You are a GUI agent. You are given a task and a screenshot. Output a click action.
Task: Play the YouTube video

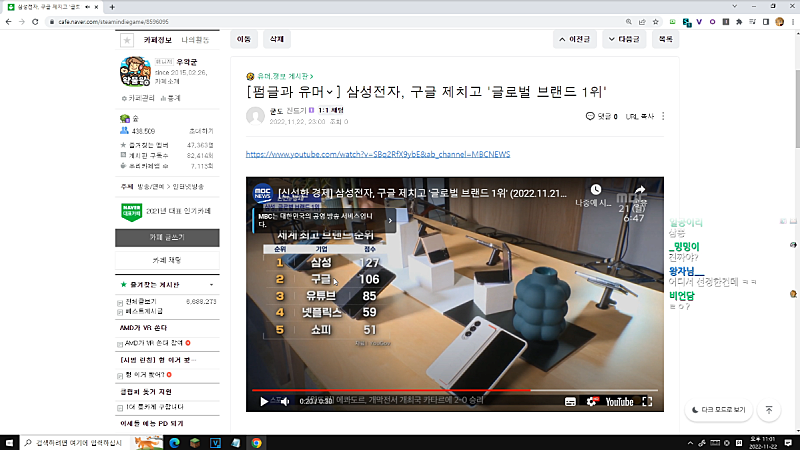click(263, 402)
